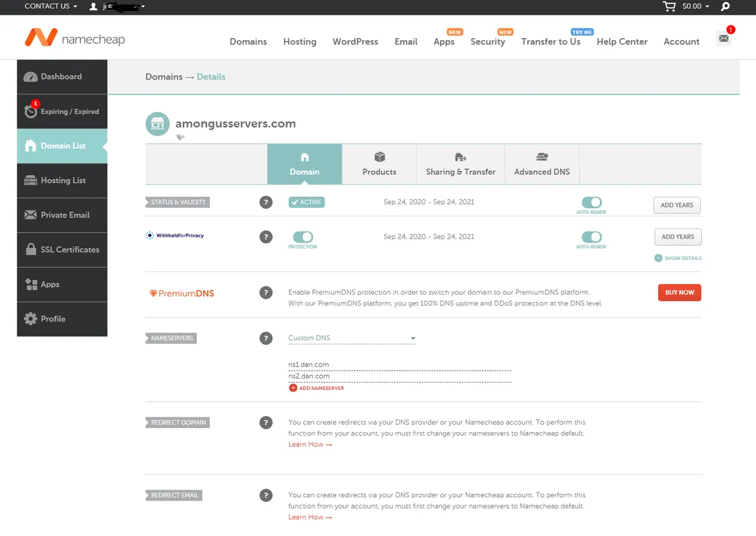Viewport: 756px width, 536px height.
Task: Open the Email top menu
Action: click(x=406, y=42)
